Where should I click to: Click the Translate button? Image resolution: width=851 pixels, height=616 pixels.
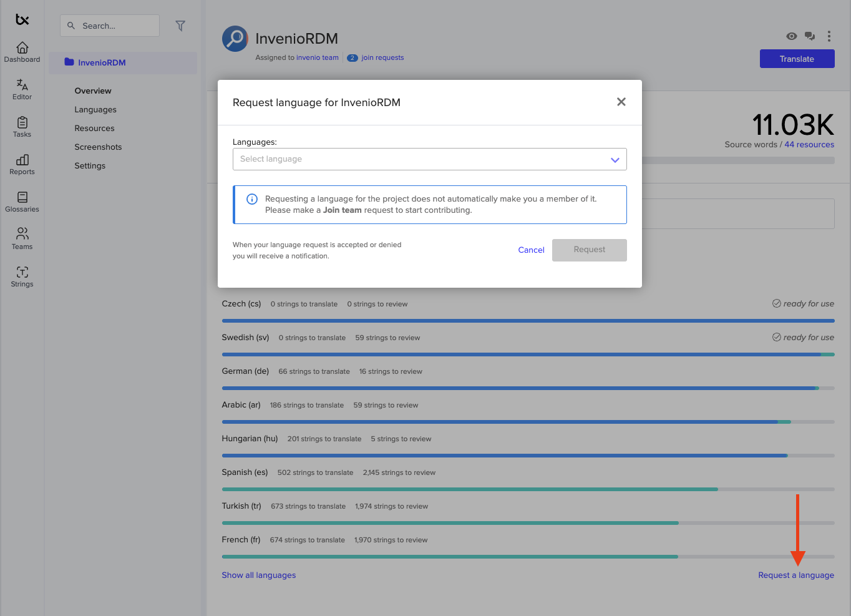(797, 59)
